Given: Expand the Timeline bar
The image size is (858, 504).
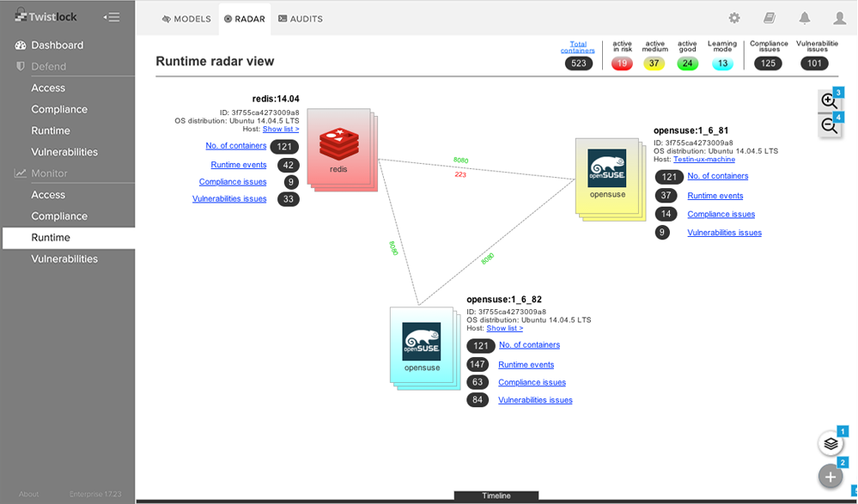Looking at the screenshot, I should (x=496, y=495).
